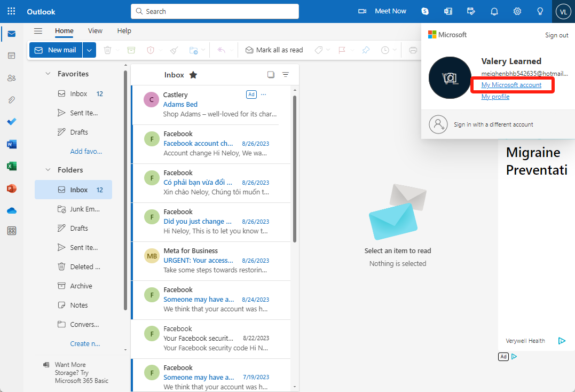Image resolution: width=575 pixels, height=392 pixels.
Task: Open the Notes folder
Action: pyautogui.click(x=73, y=305)
